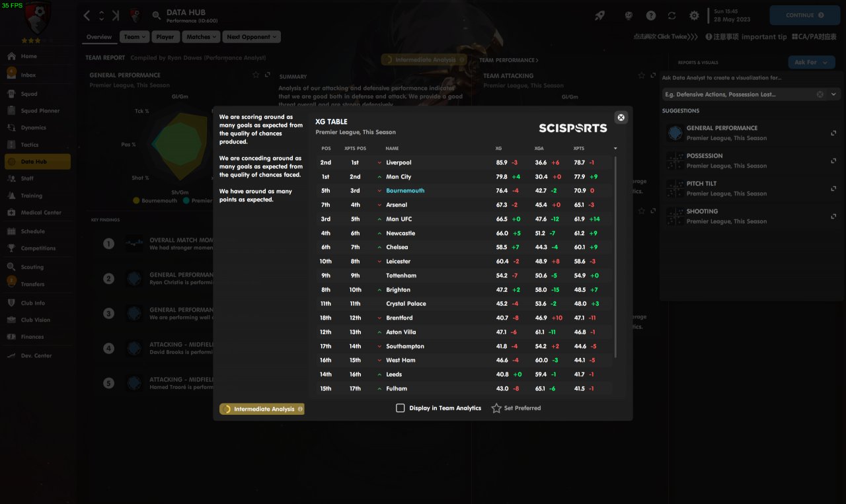Viewport: 846px width, 504px height.
Task: Select Club Vision in the sidebar
Action: click(35, 320)
